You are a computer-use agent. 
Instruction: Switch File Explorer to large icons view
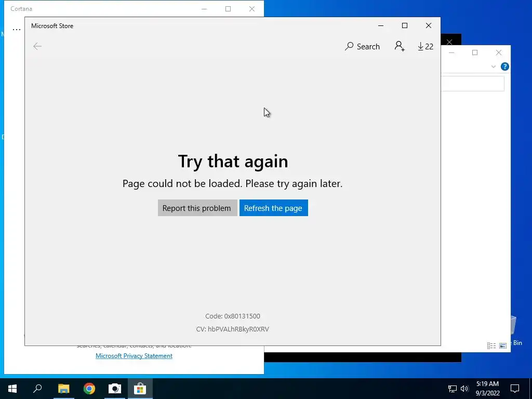[503, 345]
